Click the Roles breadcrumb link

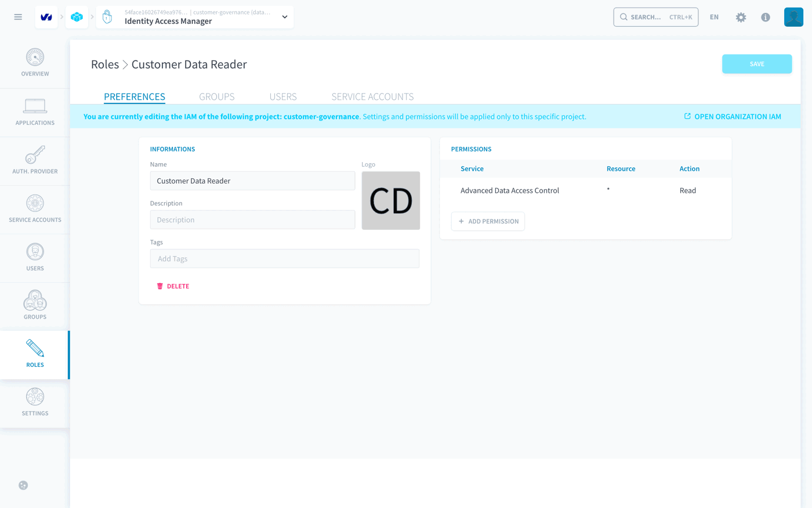pyautogui.click(x=105, y=64)
